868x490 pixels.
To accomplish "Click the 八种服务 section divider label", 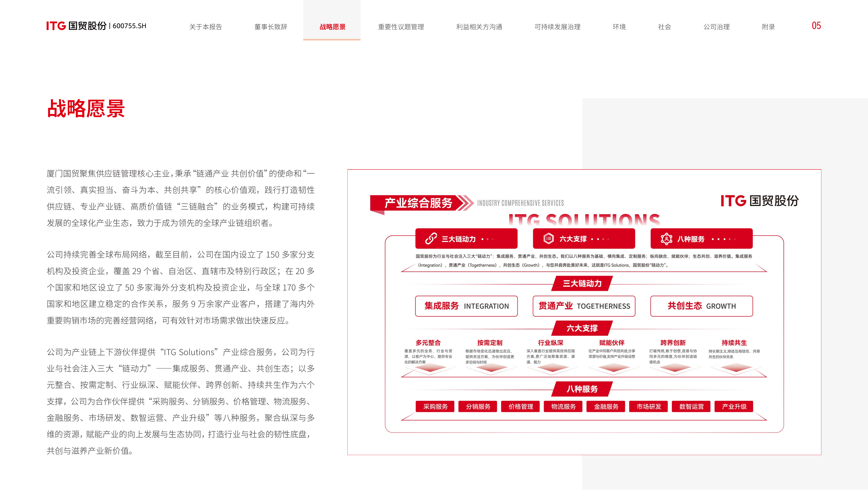I will pos(582,389).
